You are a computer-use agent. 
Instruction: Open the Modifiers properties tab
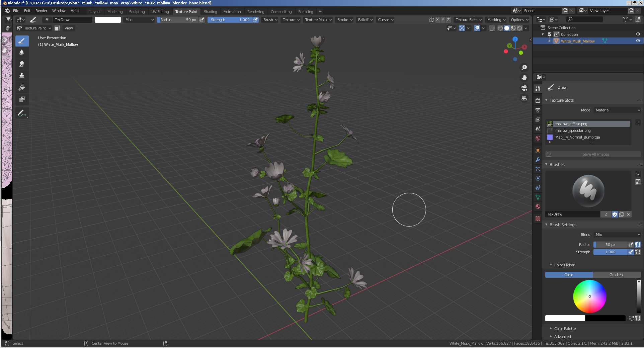click(x=538, y=160)
